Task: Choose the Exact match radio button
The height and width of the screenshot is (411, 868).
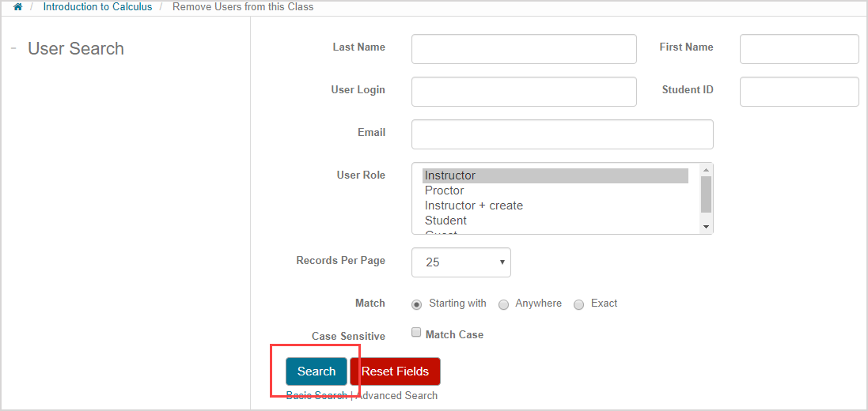Action: tap(579, 304)
